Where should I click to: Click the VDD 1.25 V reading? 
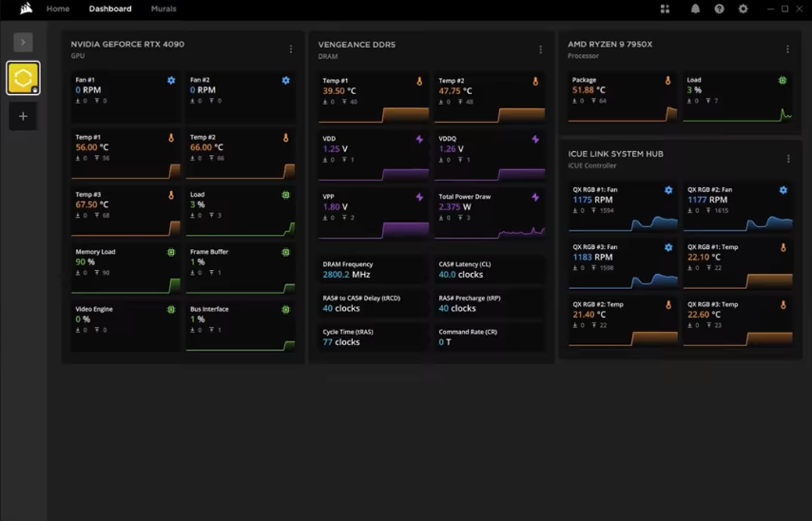pos(336,149)
